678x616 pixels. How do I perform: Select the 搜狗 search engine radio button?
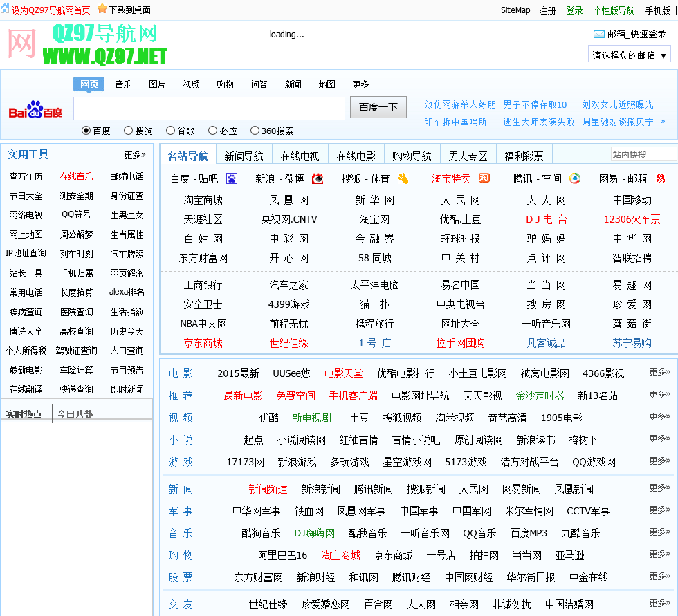pos(128,131)
